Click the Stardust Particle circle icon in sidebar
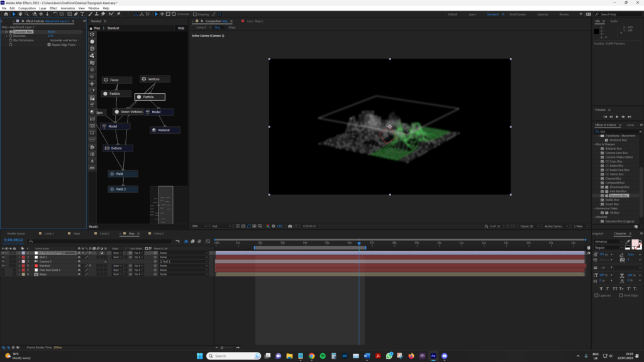This screenshot has width=644, height=362. point(92,41)
